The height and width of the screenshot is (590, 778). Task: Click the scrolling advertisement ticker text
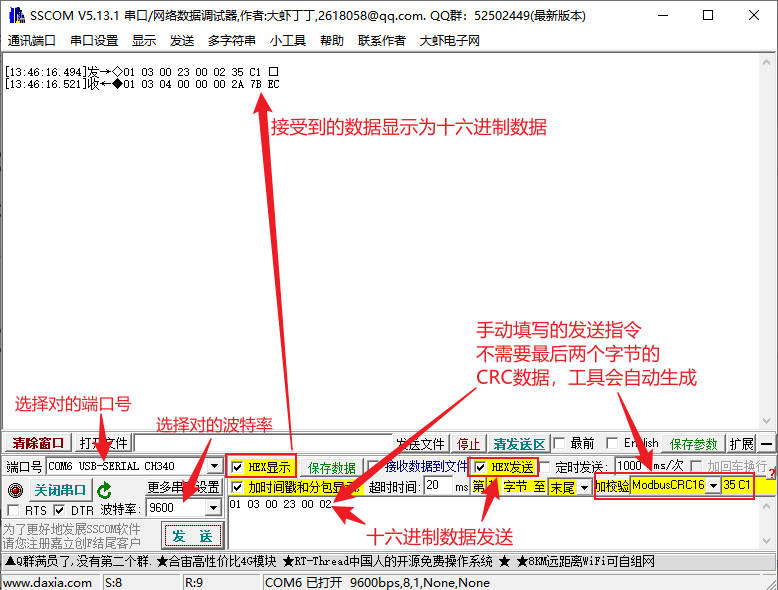330,561
